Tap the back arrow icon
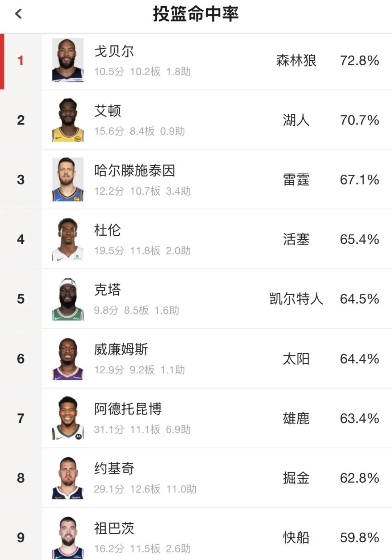The height and width of the screenshot is (560, 392). (19, 14)
